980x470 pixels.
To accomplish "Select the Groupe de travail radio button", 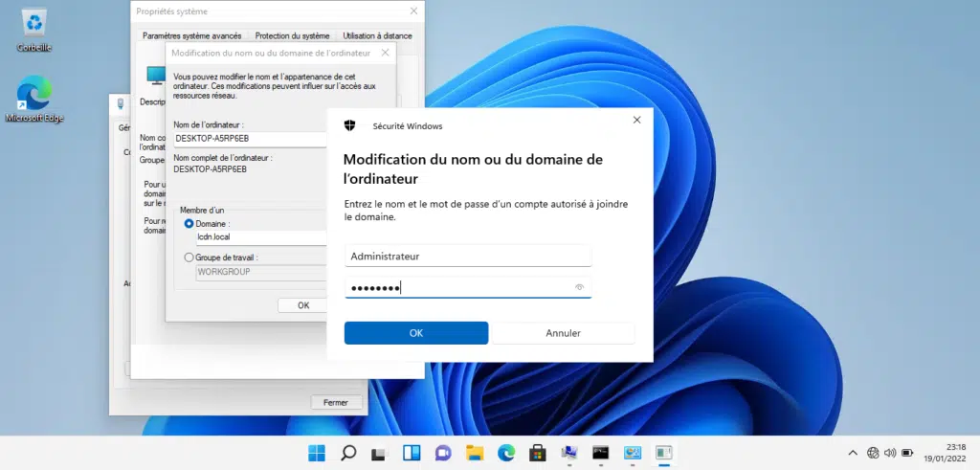I will point(189,257).
